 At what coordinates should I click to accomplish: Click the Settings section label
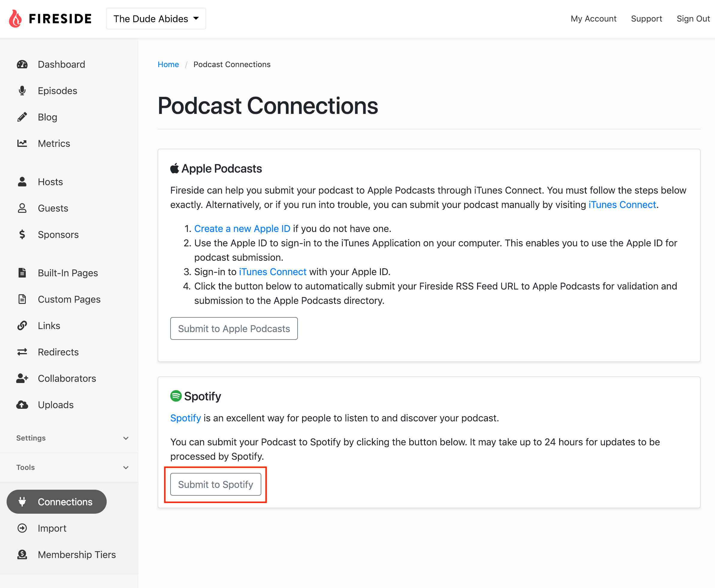[x=31, y=438]
